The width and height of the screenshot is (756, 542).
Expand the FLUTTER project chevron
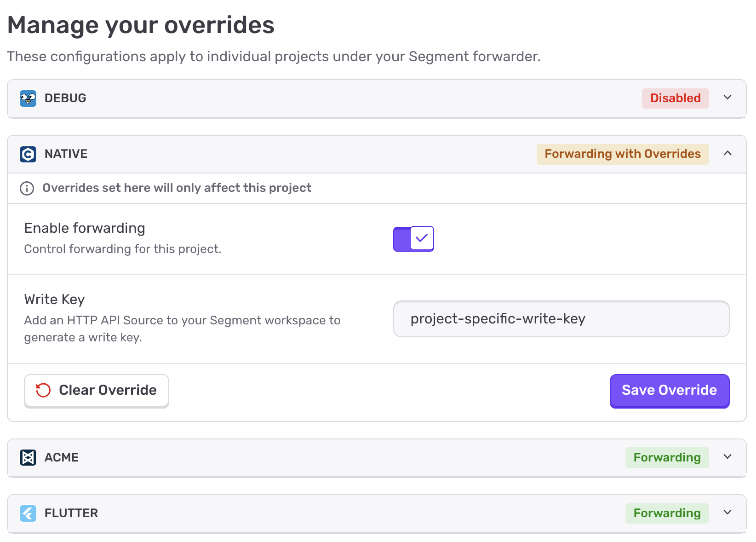pyautogui.click(x=727, y=513)
